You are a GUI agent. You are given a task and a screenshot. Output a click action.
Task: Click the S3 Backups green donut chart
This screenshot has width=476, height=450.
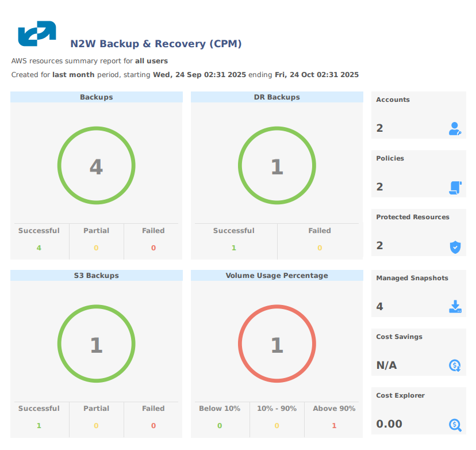coord(96,345)
